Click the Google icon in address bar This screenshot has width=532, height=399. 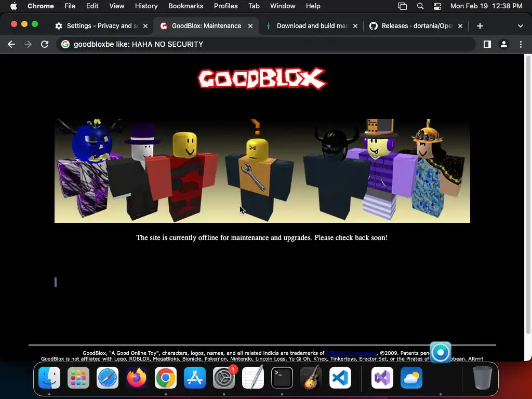65,44
